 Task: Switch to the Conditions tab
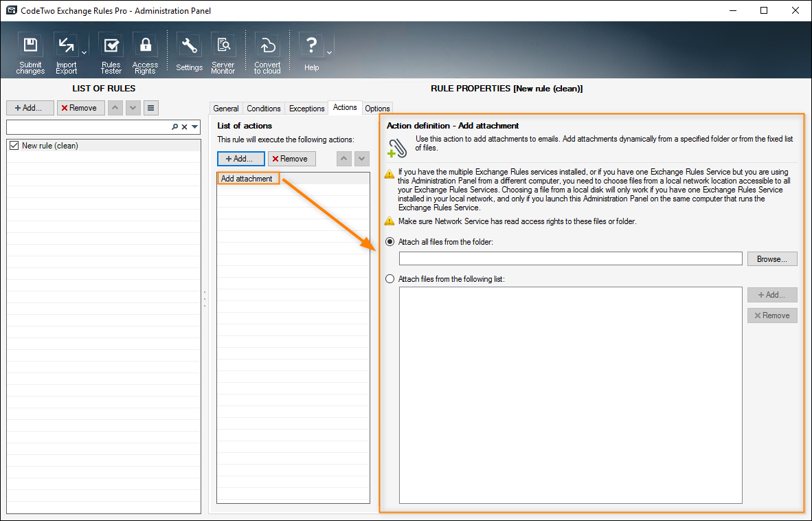[x=264, y=108]
